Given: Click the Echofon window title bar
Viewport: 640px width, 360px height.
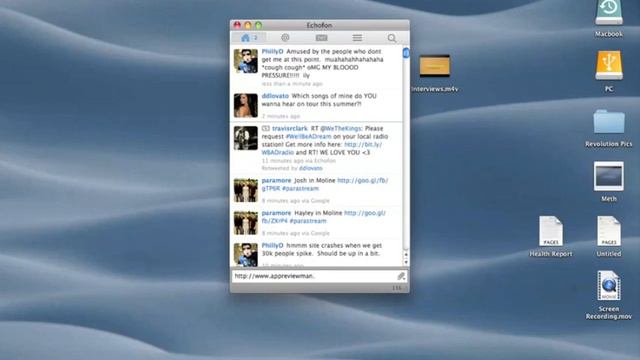Looking at the screenshot, I should click(x=320, y=25).
